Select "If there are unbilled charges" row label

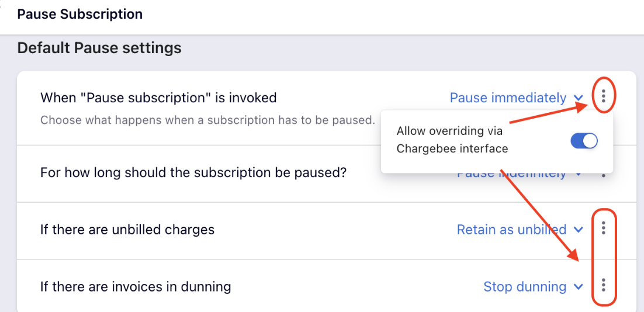click(127, 229)
